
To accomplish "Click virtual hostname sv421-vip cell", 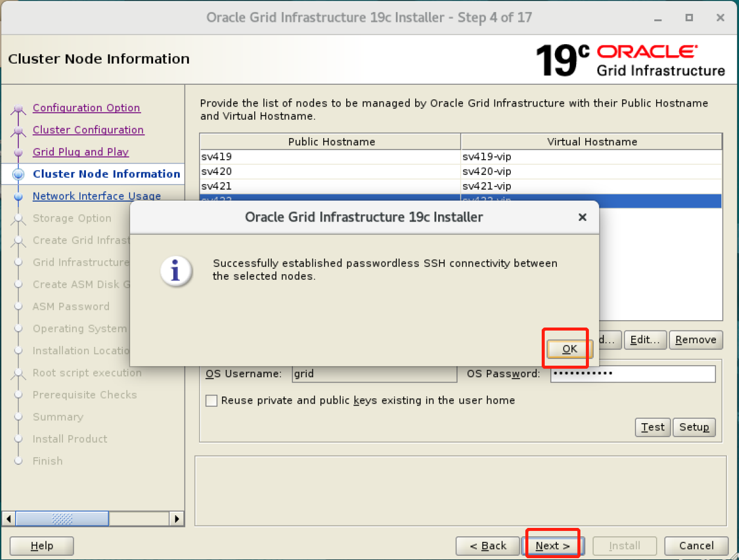I will 591,186.
